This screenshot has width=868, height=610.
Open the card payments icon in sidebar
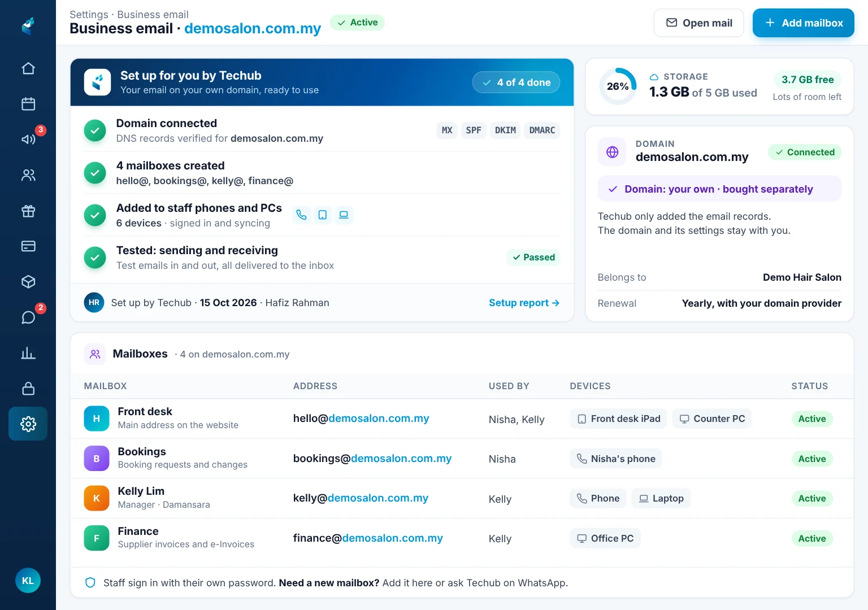coord(28,246)
